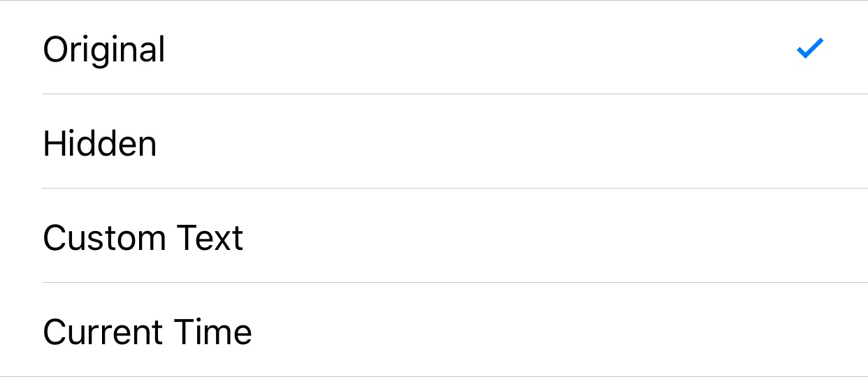The width and height of the screenshot is (868, 377).
Task: Tap the Current Time label
Action: pyautogui.click(x=147, y=332)
